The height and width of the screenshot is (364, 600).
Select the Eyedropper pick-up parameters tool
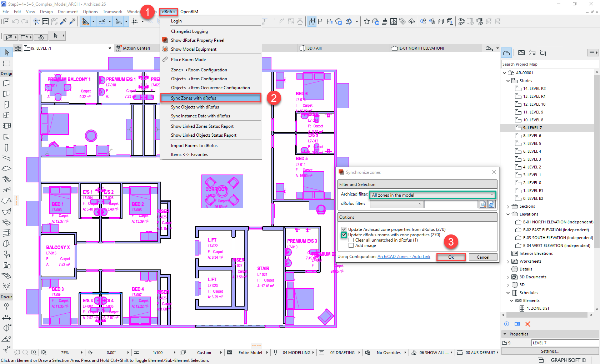point(63,21)
